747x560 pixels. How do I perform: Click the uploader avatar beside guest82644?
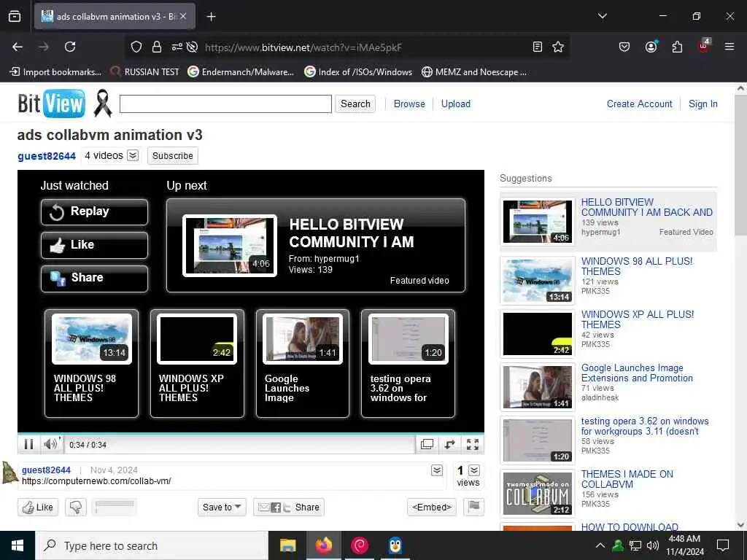(x=9, y=472)
